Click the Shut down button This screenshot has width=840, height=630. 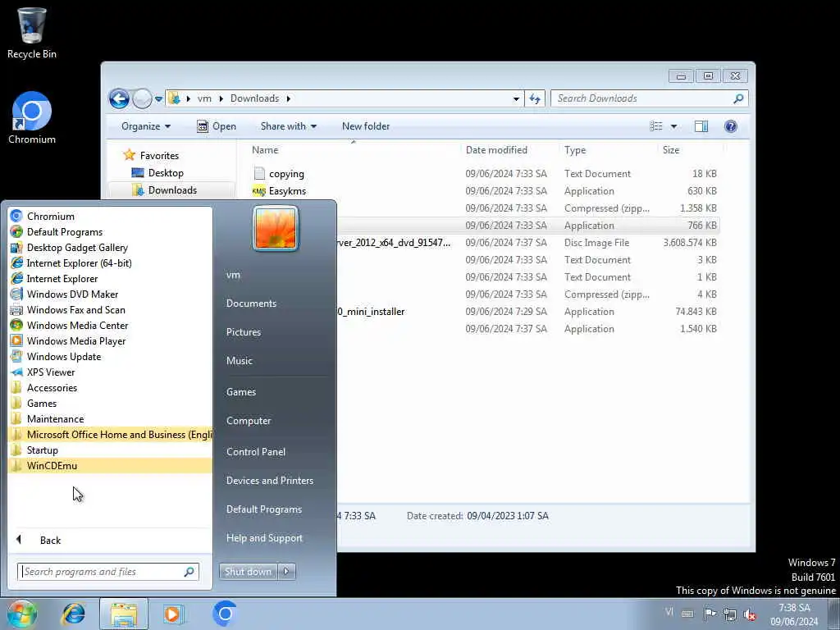[x=248, y=572]
